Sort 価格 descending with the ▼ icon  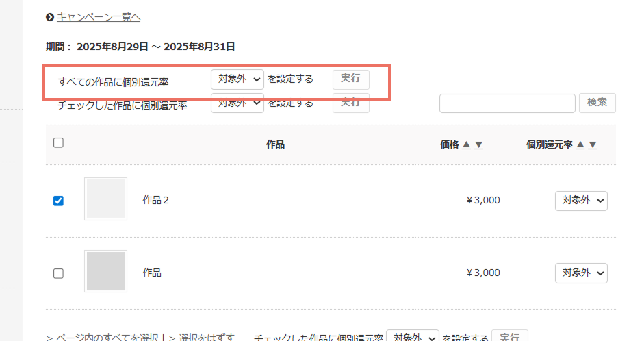point(479,145)
